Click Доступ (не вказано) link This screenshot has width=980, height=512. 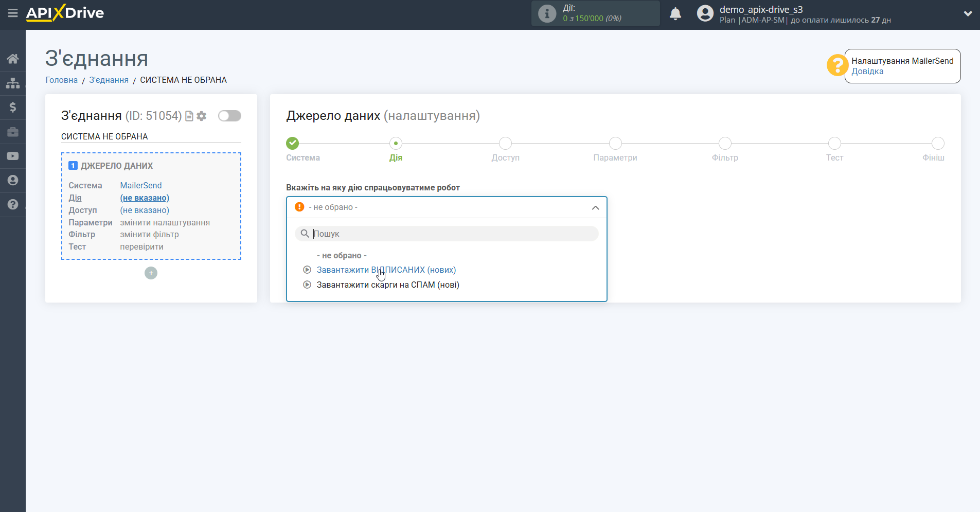[x=145, y=210]
